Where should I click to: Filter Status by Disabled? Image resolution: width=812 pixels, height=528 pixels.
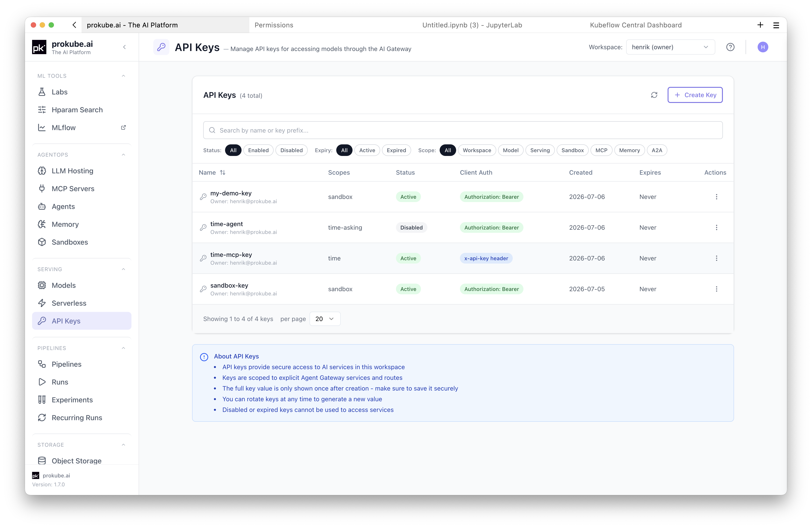point(291,150)
